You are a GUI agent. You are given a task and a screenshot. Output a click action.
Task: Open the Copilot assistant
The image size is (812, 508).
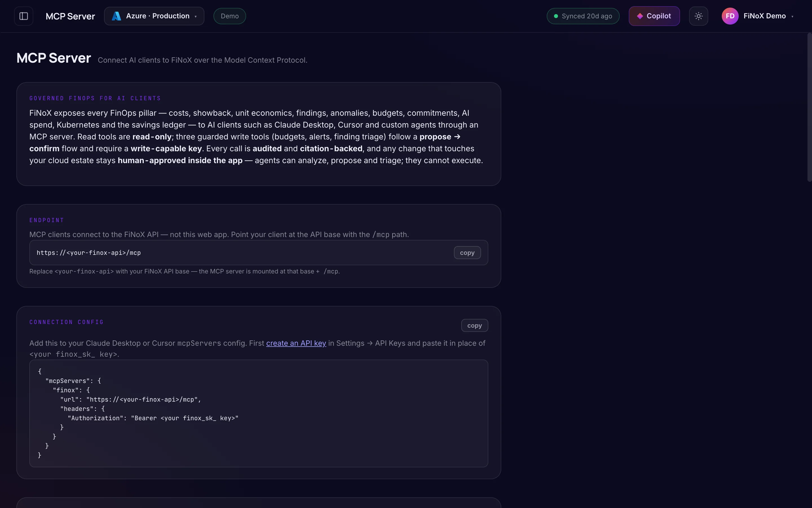tap(654, 16)
